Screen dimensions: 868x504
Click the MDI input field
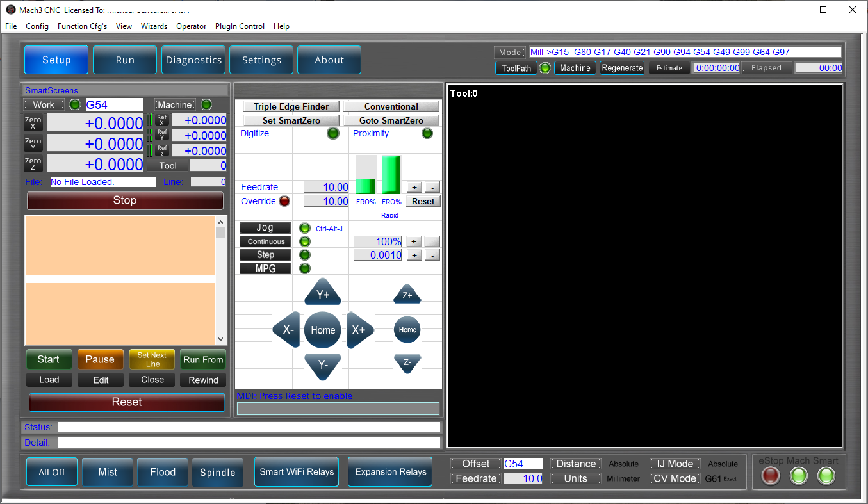338,408
